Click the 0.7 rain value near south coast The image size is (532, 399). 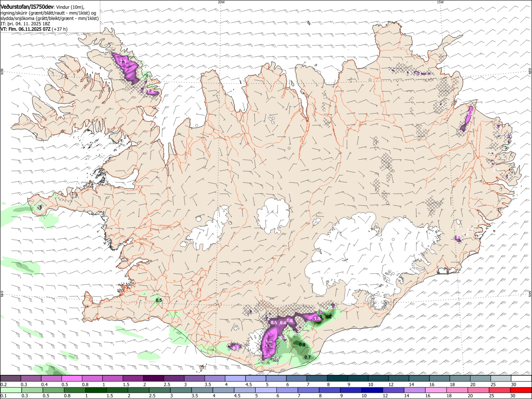pyautogui.click(x=308, y=357)
